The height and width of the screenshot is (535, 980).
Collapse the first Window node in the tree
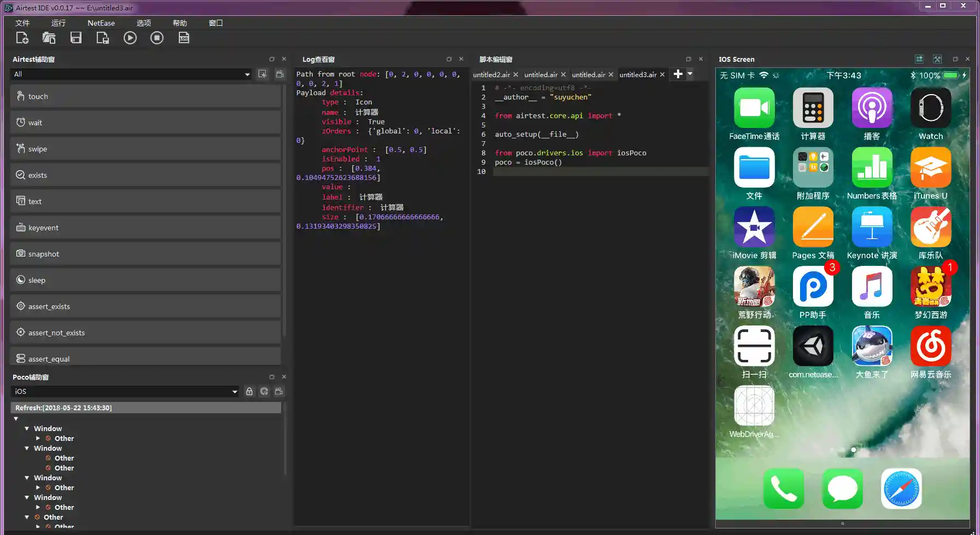click(x=27, y=428)
